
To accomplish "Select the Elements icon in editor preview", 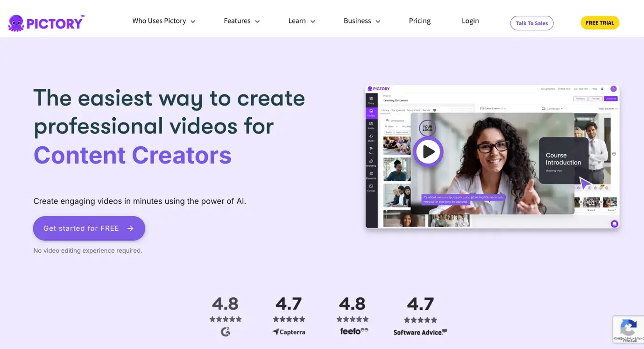I will pyautogui.click(x=371, y=176).
